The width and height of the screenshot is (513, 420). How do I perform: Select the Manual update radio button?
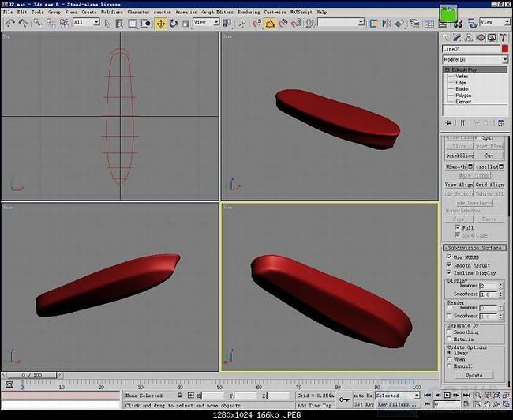click(450, 366)
